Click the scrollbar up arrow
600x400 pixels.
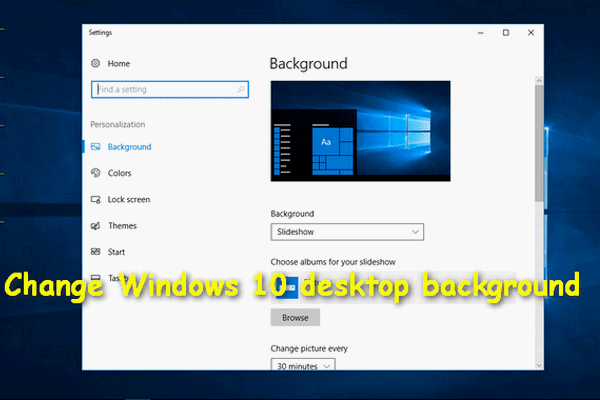(x=539, y=81)
